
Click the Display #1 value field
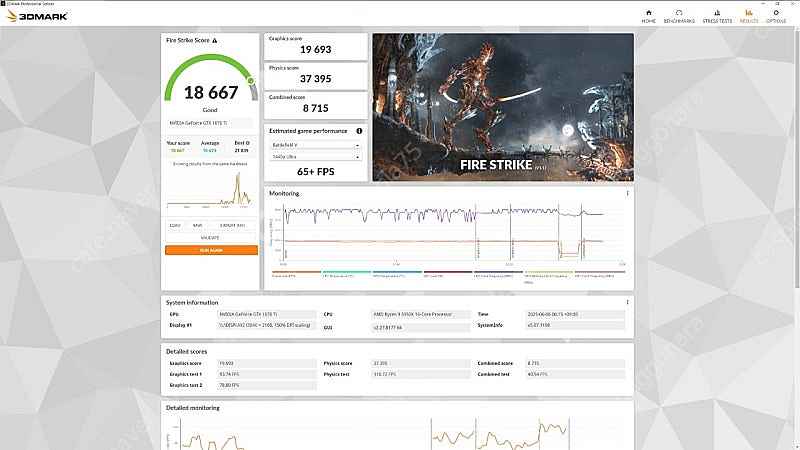[x=266, y=325]
